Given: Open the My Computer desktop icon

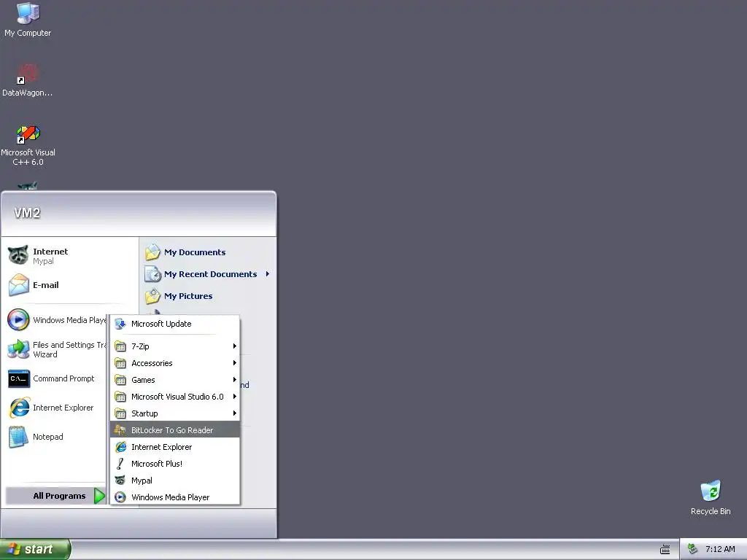Looking at the screenshot, I should 28,19.
